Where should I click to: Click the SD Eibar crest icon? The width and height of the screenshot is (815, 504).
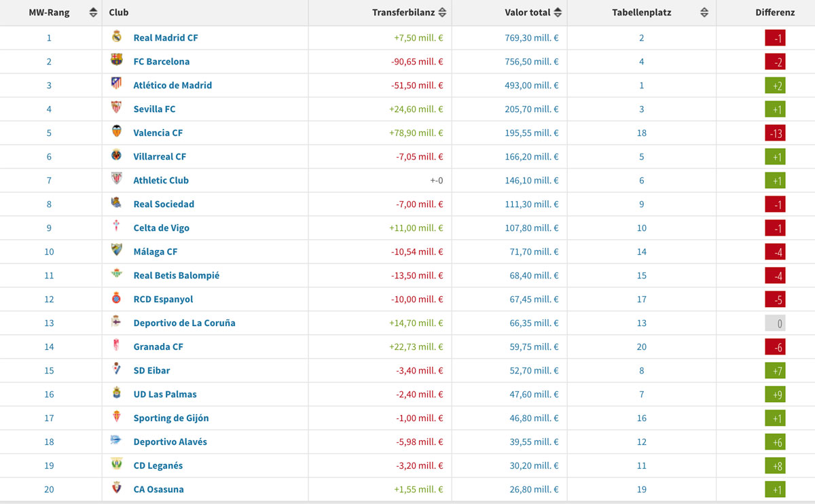click(117, 370)
